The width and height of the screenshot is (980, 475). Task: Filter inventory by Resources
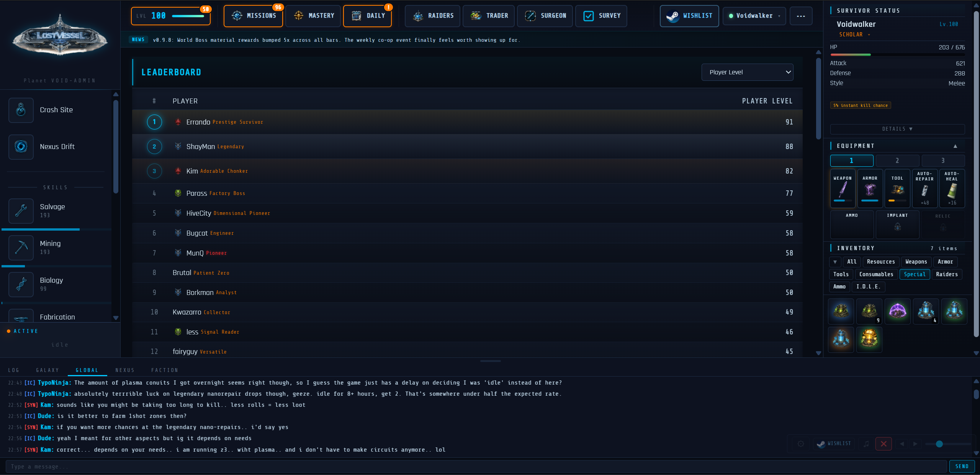point(881,262)
